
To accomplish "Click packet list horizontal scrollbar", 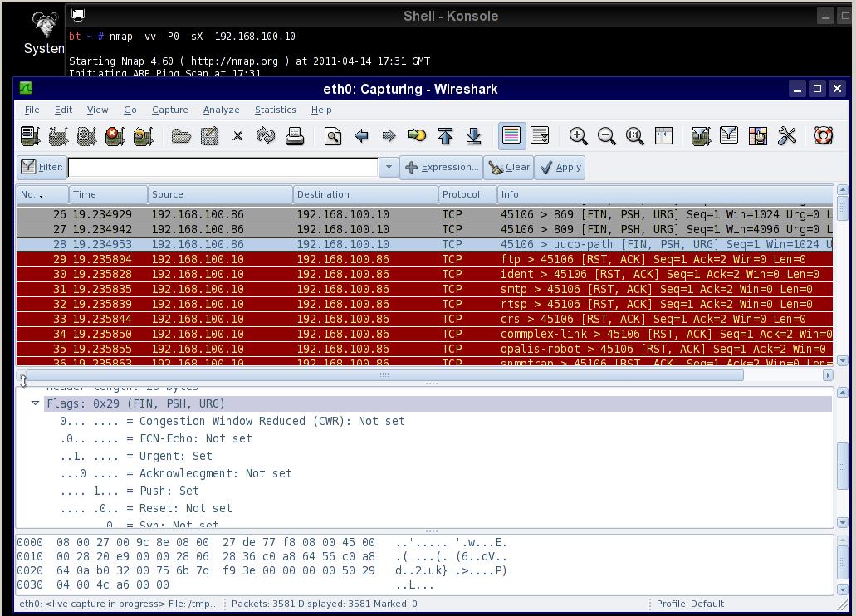I will point(385,375).
